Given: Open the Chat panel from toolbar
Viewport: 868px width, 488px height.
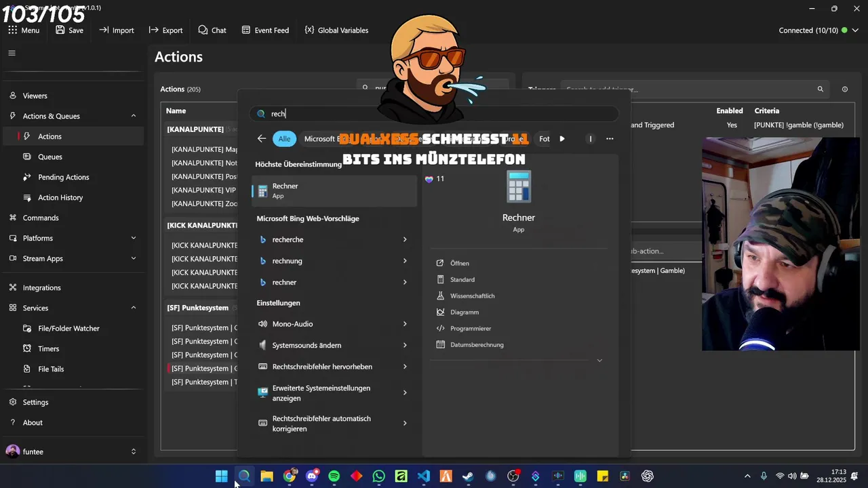Looking at the screenshot, I should click(x=212, y=30).
